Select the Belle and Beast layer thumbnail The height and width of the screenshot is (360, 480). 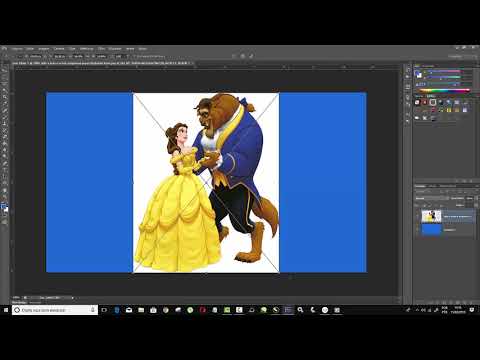click(x=431, y=216)
